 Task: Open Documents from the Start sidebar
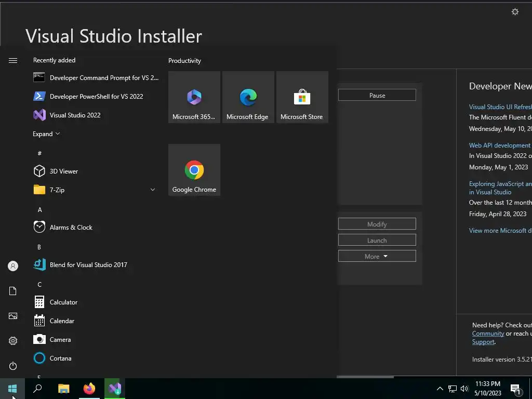pyautogui.click(x=13, y=291)
